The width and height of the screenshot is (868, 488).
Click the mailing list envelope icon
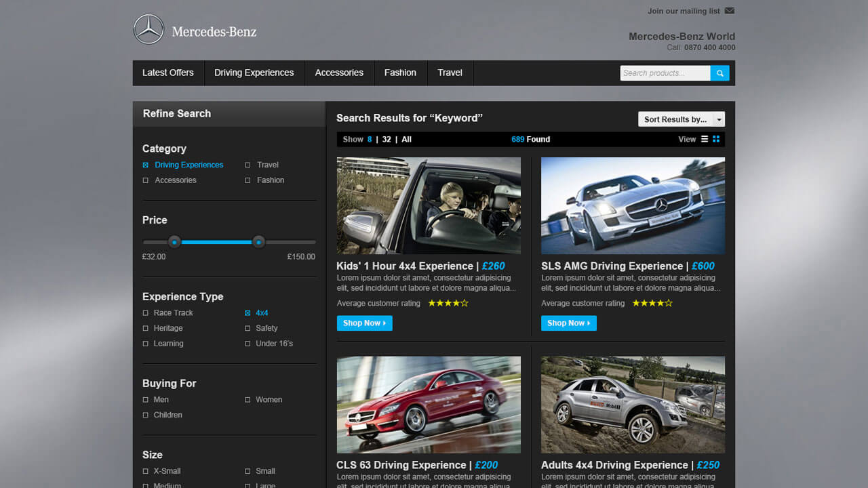tap(730, 11)
